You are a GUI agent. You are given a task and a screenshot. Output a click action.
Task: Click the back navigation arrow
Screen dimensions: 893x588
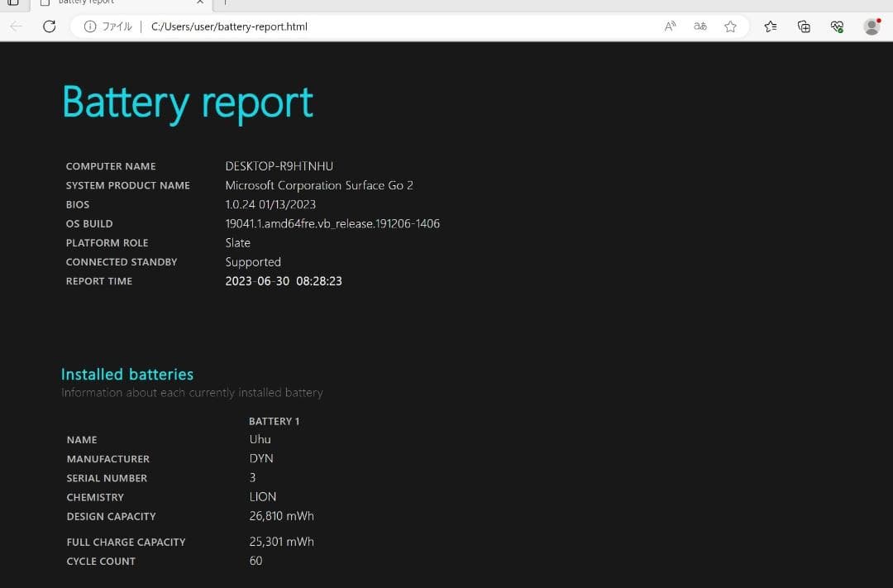(17, 26)
